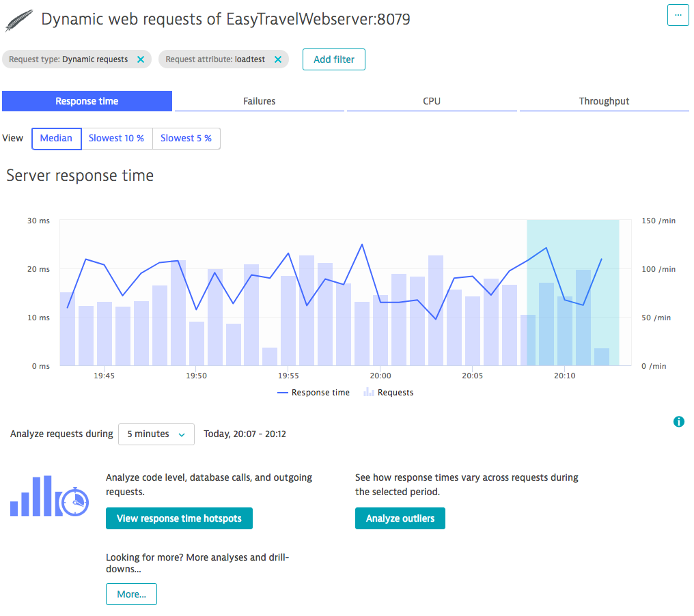
Task: Switch view to Slowest 5 %
Action: pyautogui.click(x=186, y=138)
